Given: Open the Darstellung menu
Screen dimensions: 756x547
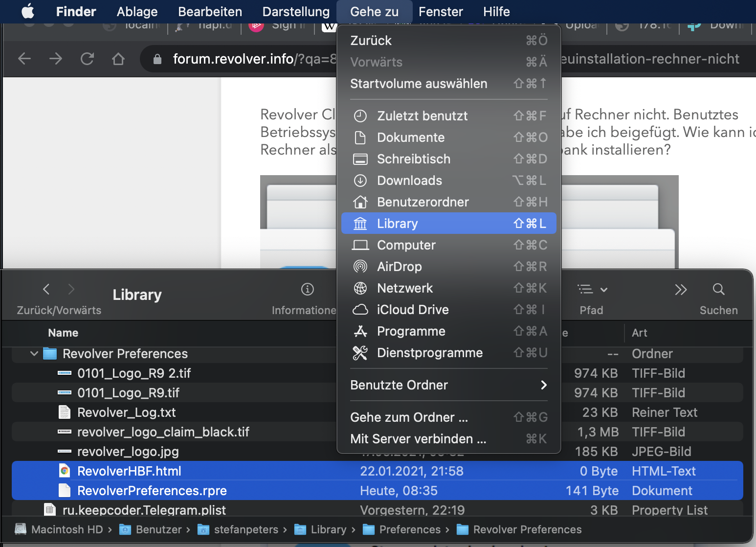Looking at the screenshot, I should (x=296, y=11).
